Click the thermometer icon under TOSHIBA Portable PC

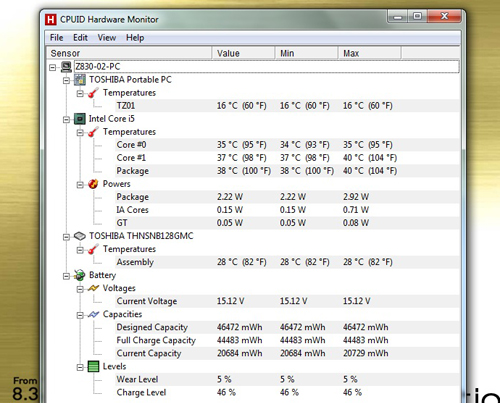point(93,93)
